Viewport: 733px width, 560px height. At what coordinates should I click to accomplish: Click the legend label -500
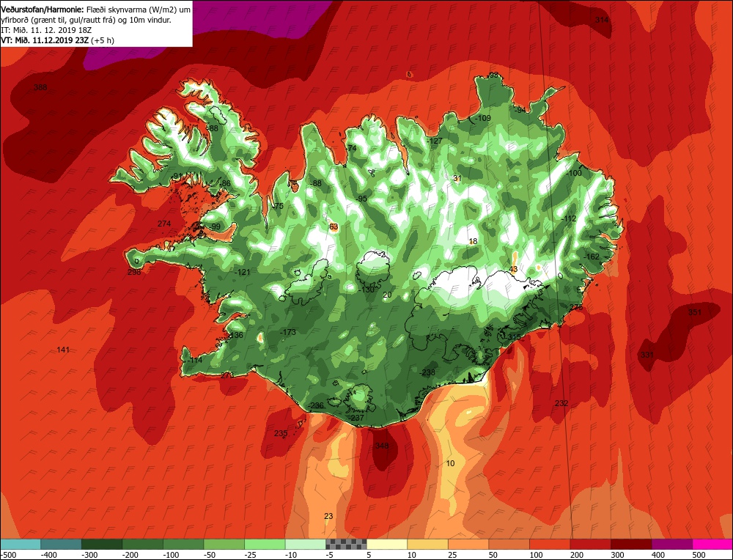tap(8, 555)
